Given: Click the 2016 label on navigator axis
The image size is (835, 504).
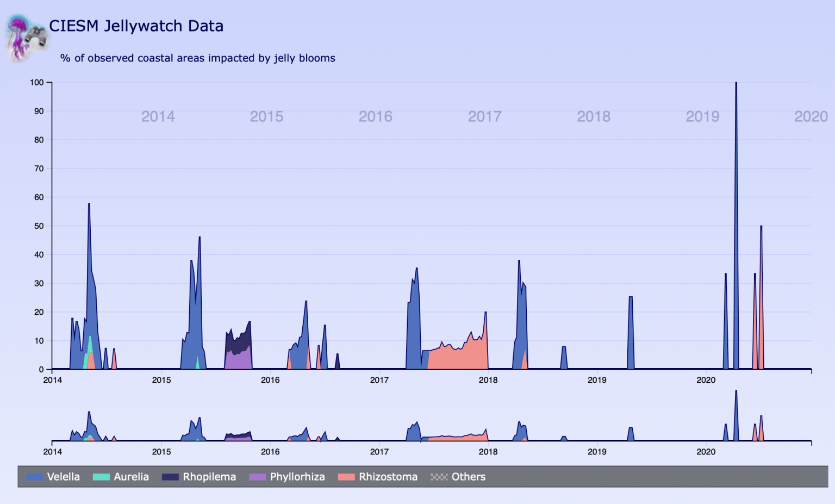Looking at the screenshot, I should (270, 452).
